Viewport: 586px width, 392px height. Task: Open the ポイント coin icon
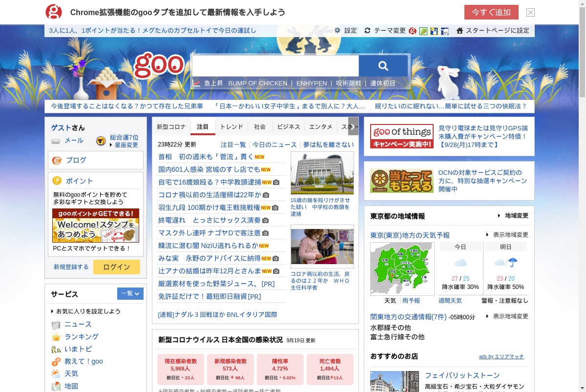[x=57, y=181]
